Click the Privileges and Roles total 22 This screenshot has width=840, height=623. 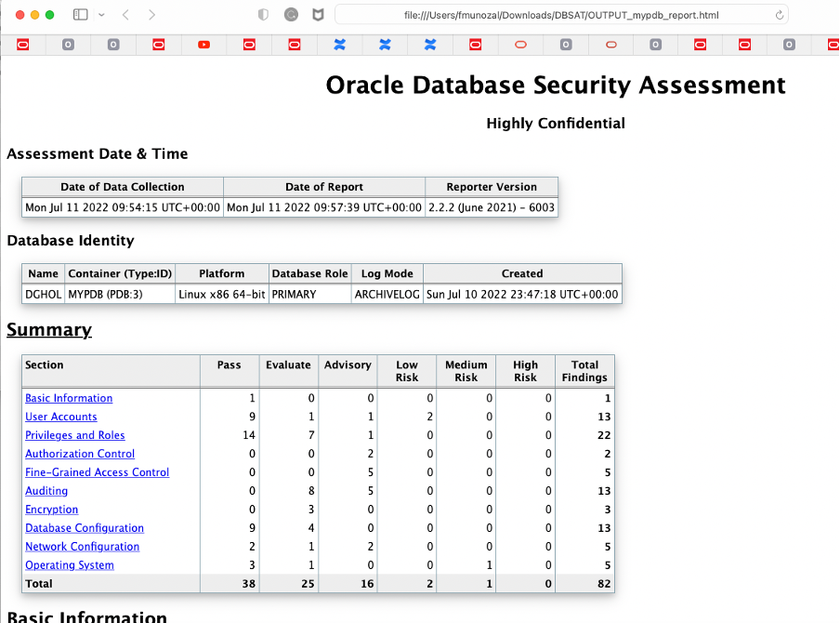point(604,435)
